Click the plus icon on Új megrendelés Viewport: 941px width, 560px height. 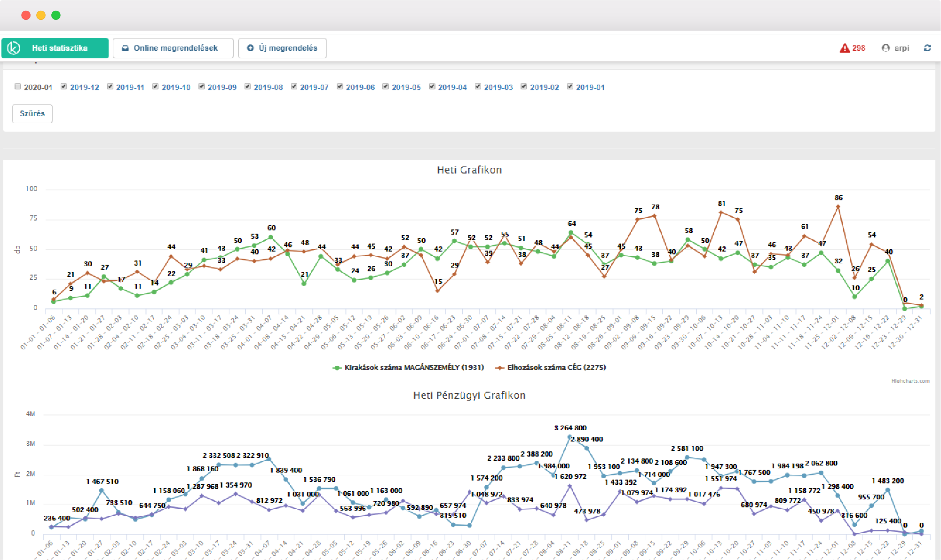click(250, 48)
